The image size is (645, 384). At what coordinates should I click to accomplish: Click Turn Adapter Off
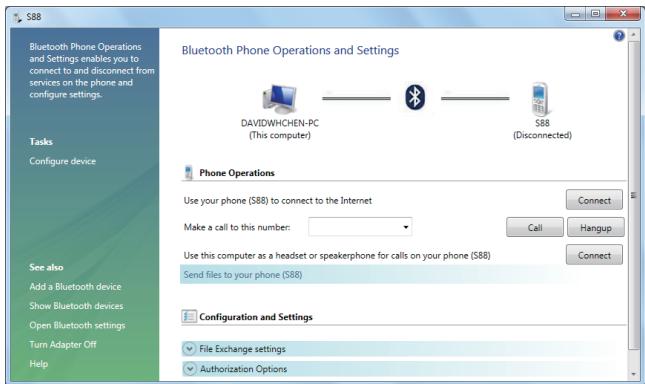tap(63, 345)
